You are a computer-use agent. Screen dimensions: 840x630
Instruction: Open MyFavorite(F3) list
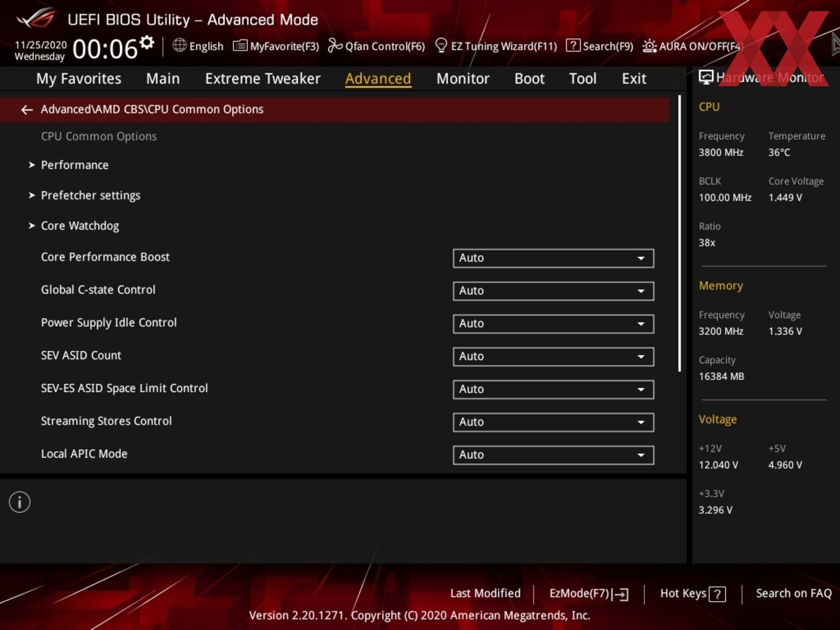pyautogui.click(x=276, y=46)
